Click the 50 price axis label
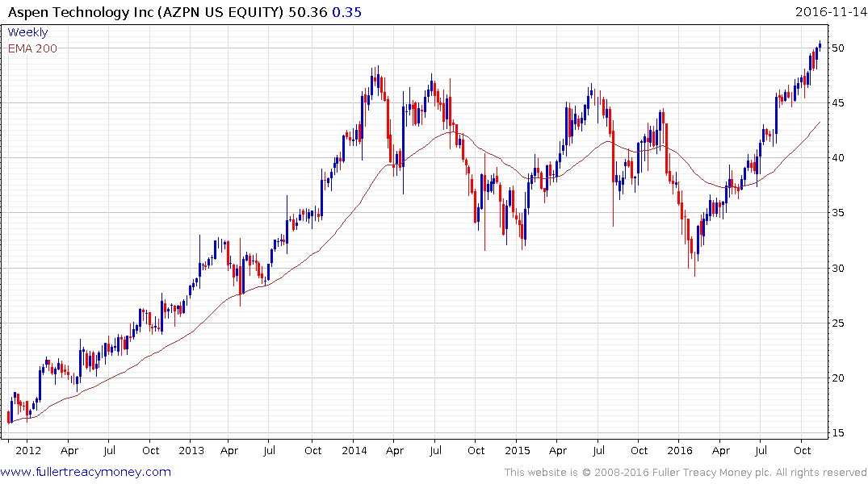Screen dimensions: 868x484 (x=837, y=48)
